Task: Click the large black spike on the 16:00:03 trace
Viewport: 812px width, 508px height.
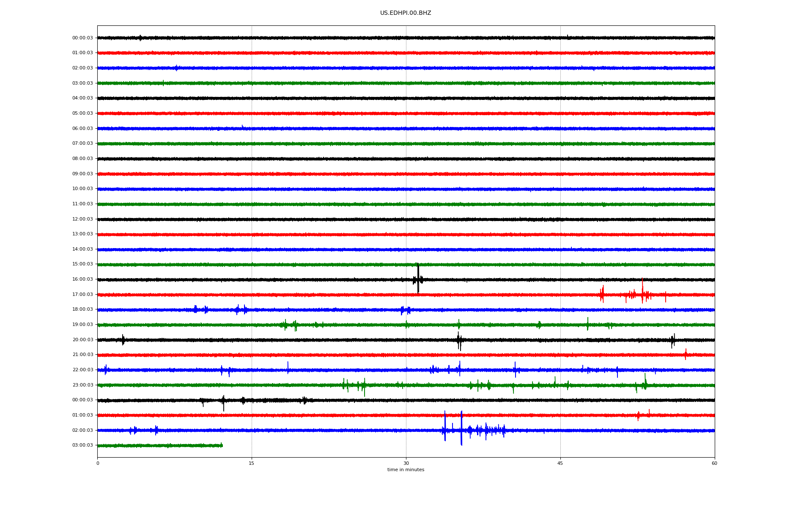Action: tap(418, 278)
